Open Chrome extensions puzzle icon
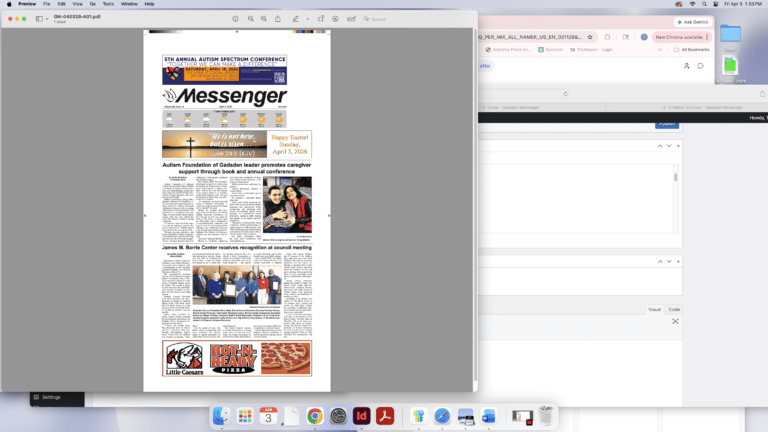Image resolution: width=768 pixels, height=432 pixels. 607,37
